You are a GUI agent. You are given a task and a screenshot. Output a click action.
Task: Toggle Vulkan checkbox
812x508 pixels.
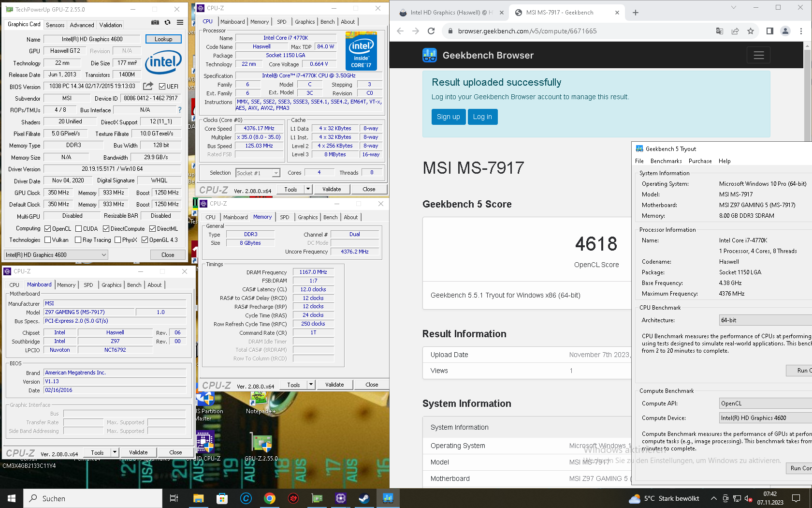47,240
